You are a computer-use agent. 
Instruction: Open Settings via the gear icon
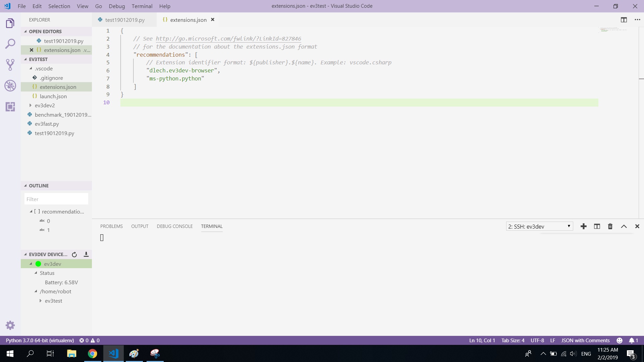(10, 325)
